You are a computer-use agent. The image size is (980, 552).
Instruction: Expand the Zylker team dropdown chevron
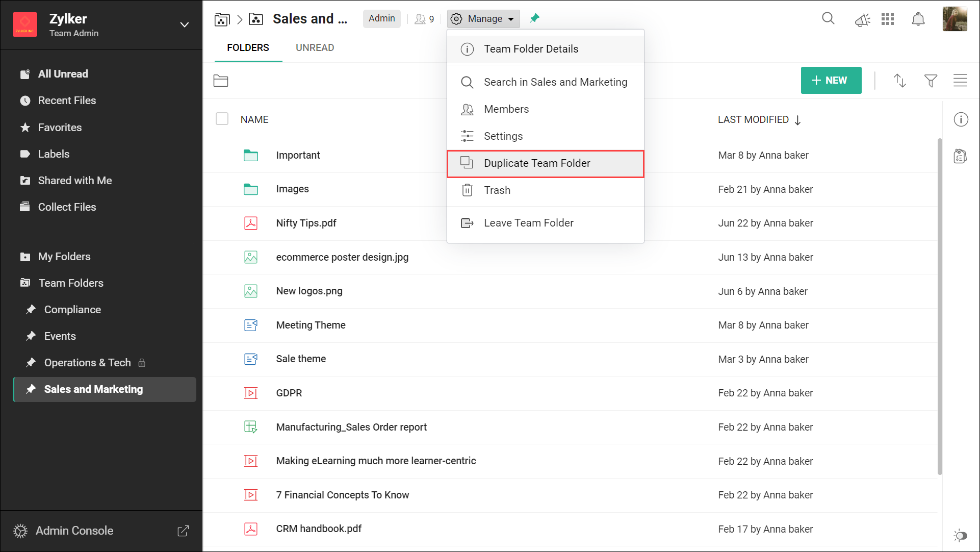[185, 24]
